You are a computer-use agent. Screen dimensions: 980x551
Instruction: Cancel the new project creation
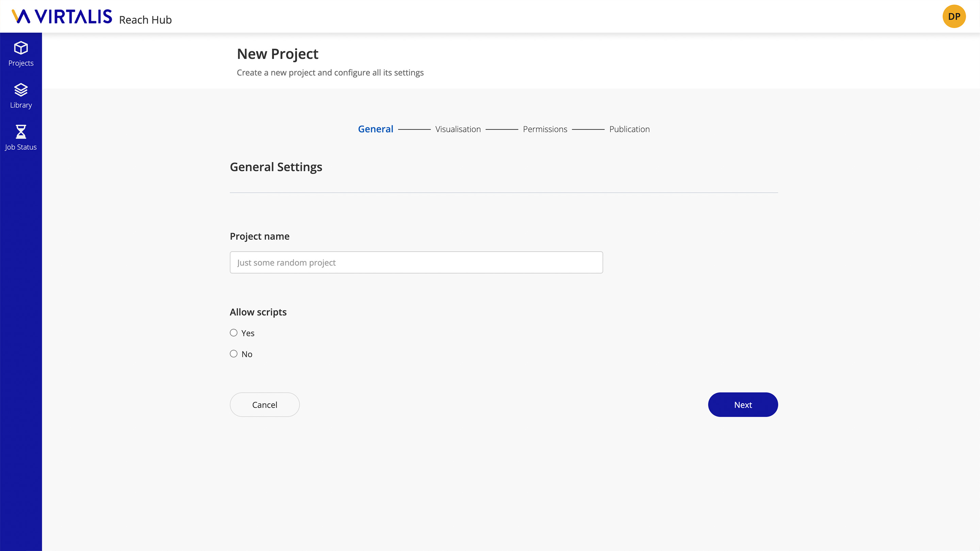click(265, 405)
